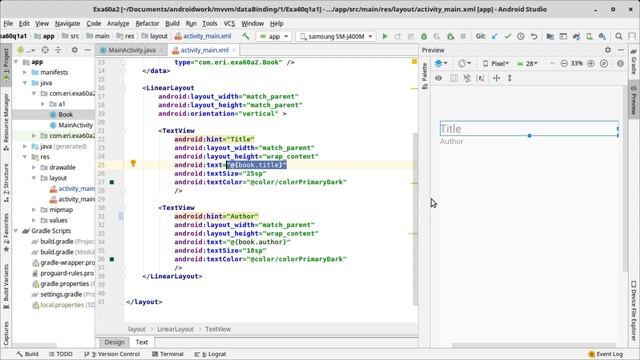Run the app with green play button
Viewport: 640px width, 360px height.
(x=384, y=36)
